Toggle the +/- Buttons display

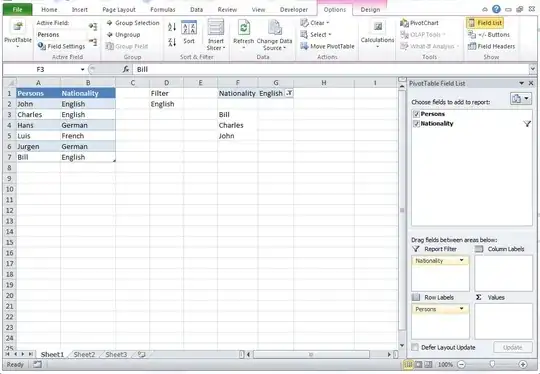pos(489,35)
